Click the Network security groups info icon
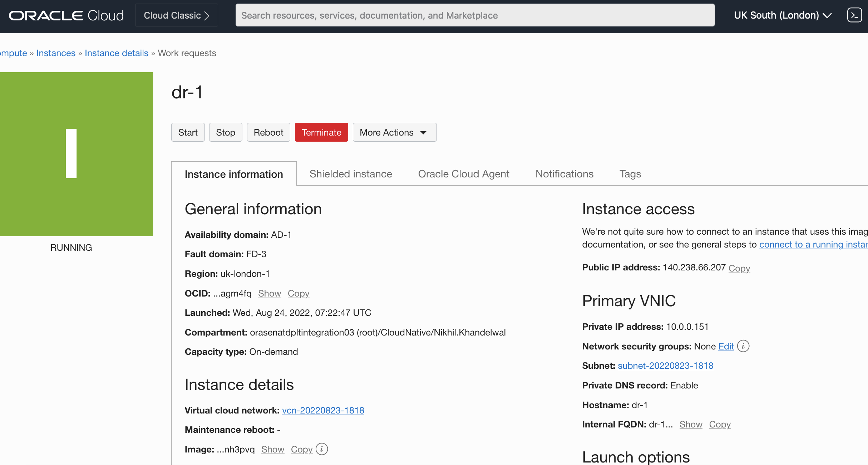This screenshot has width=868, height=465. pos(744,346)
